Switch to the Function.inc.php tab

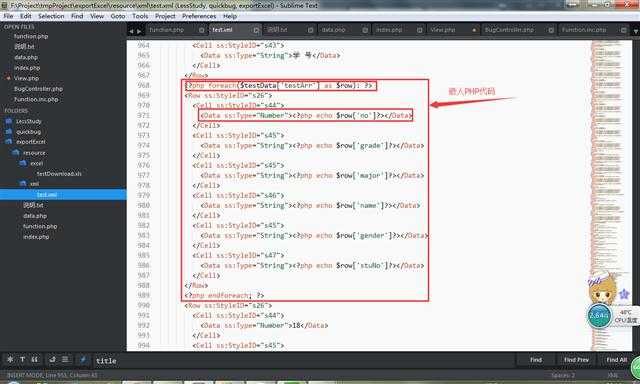584,30
